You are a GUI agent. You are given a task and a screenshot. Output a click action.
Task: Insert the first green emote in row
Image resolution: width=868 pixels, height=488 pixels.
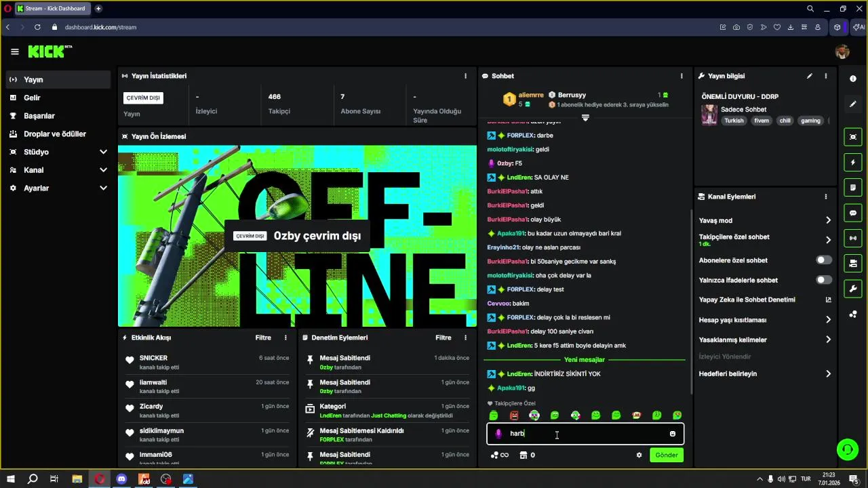[494, 415]
